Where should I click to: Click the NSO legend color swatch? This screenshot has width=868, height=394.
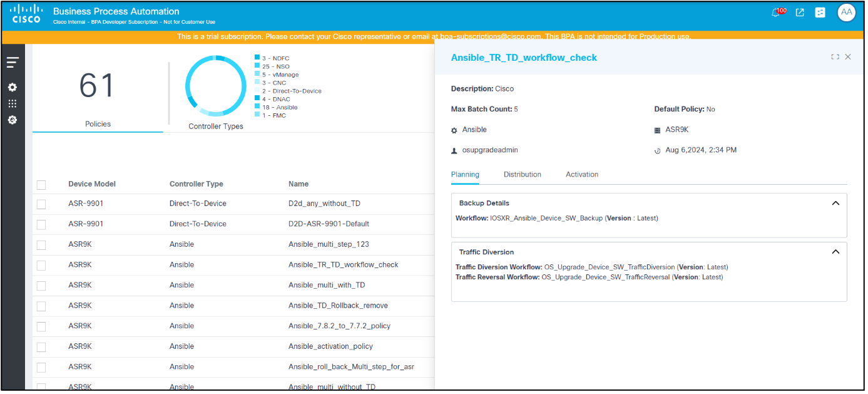click(x=257, y=66)
